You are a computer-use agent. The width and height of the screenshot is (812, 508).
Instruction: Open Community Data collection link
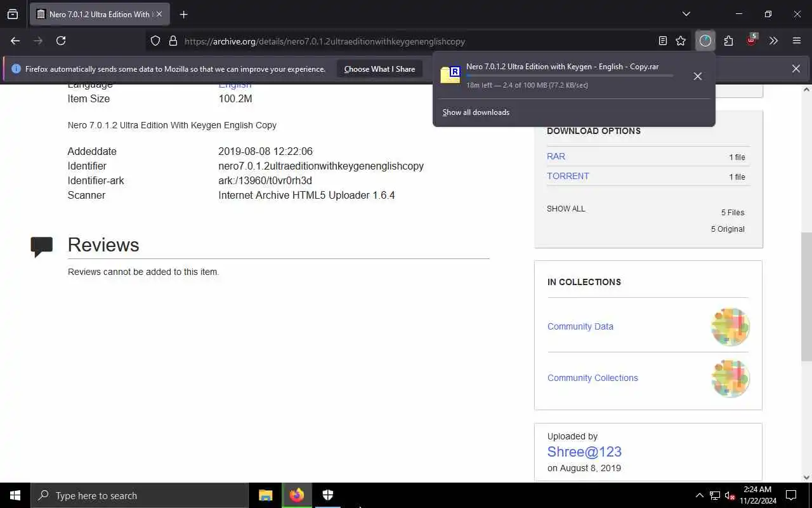click(x=580, y=326)
